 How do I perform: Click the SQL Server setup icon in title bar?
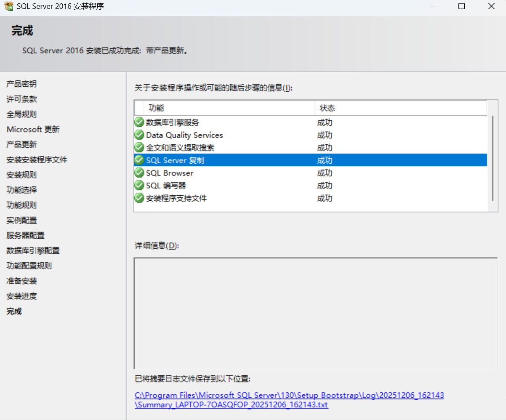[8, 6]
